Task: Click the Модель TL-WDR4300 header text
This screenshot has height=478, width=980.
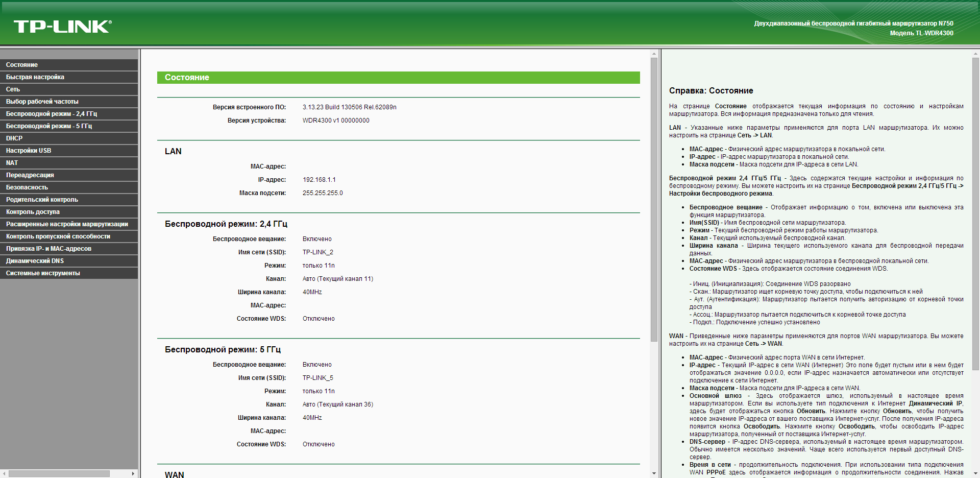Action: coord(922,33)
